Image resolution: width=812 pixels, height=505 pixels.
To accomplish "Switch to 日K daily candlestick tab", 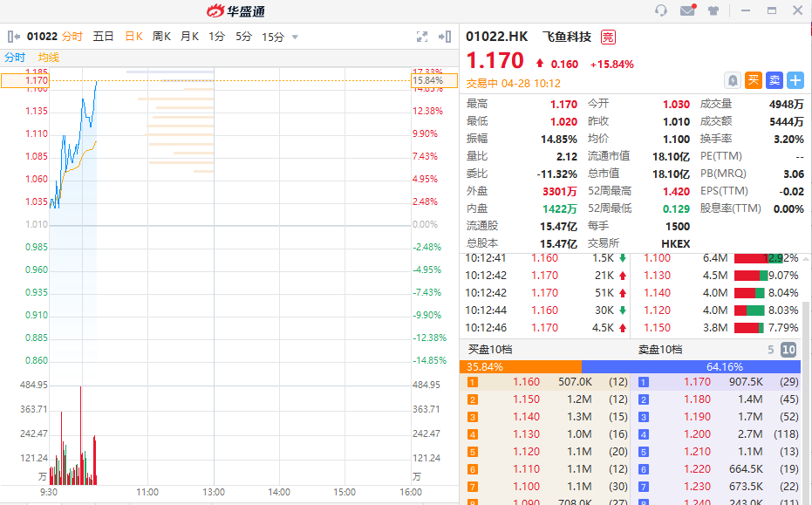I will point(133,37).
